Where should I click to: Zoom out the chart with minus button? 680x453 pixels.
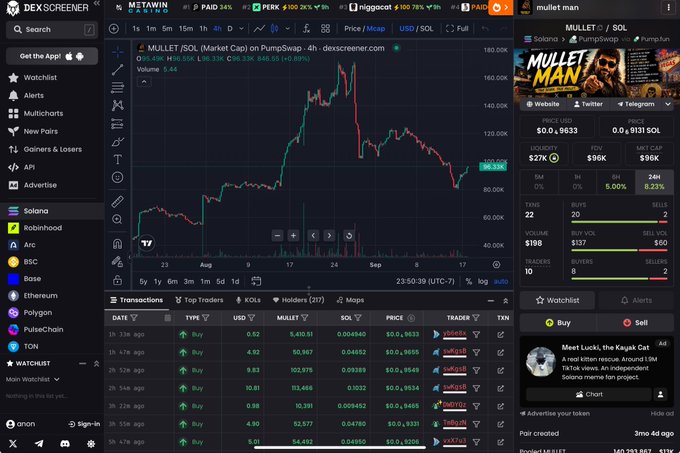(278, 236)
